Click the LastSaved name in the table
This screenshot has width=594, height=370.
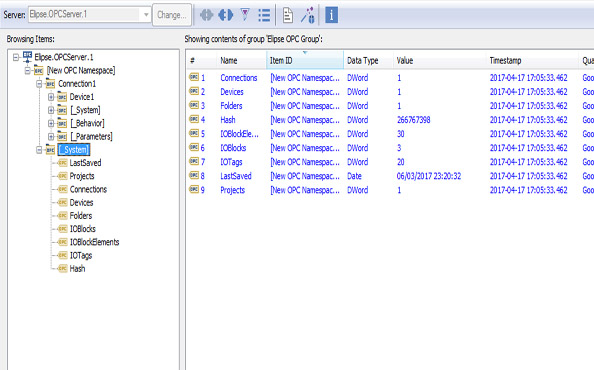236,176
